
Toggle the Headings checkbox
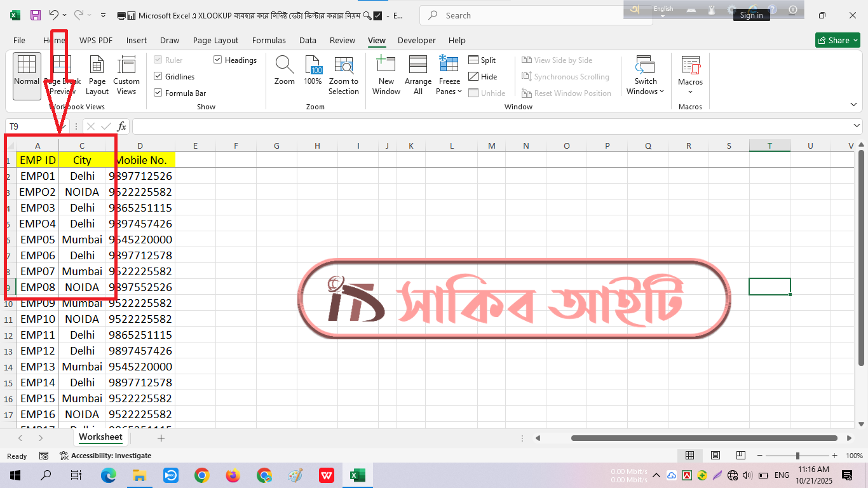pyautogui.click(x=218, y=60)
